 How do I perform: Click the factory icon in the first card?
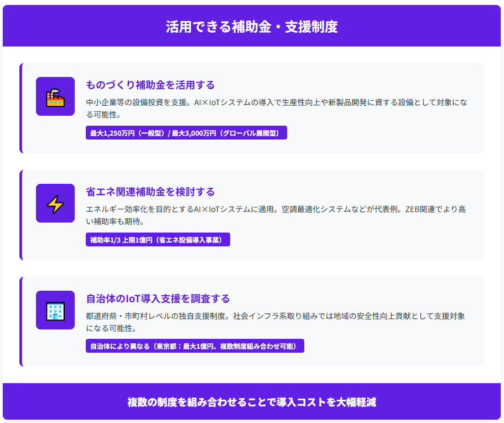tap(55, 97)
